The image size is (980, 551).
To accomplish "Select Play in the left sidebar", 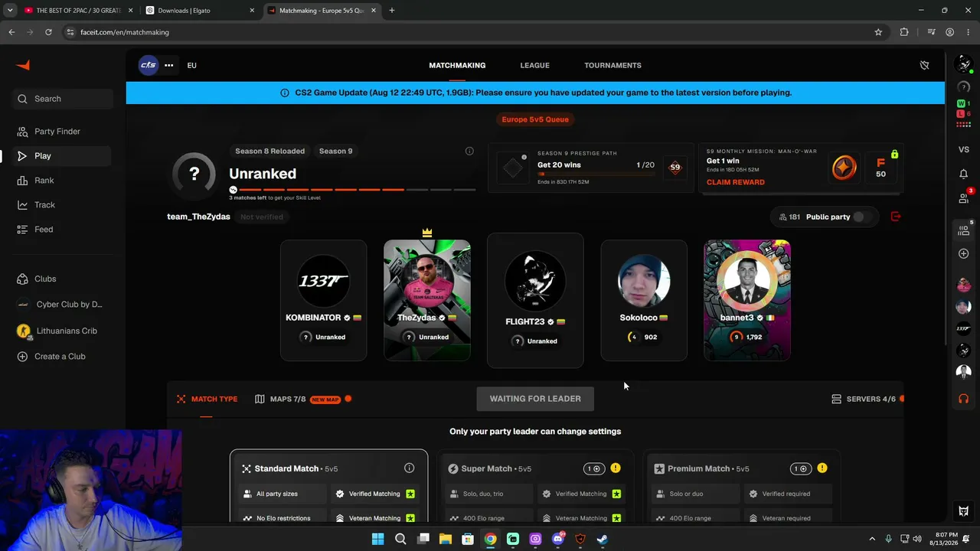I will (x=63, y=156).
